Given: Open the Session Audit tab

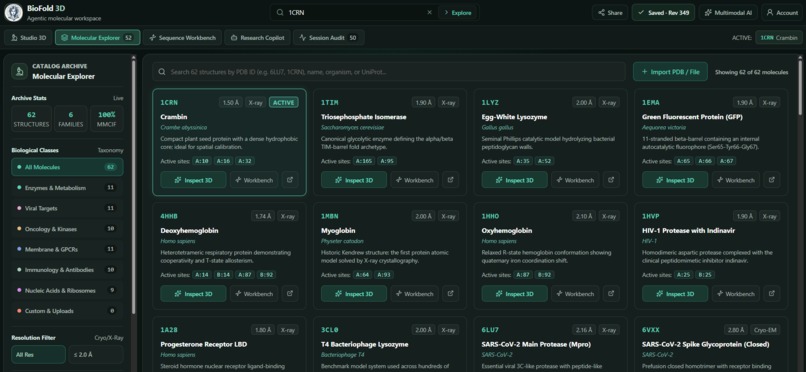Looking at the screenshot, I should click(328, 38).
